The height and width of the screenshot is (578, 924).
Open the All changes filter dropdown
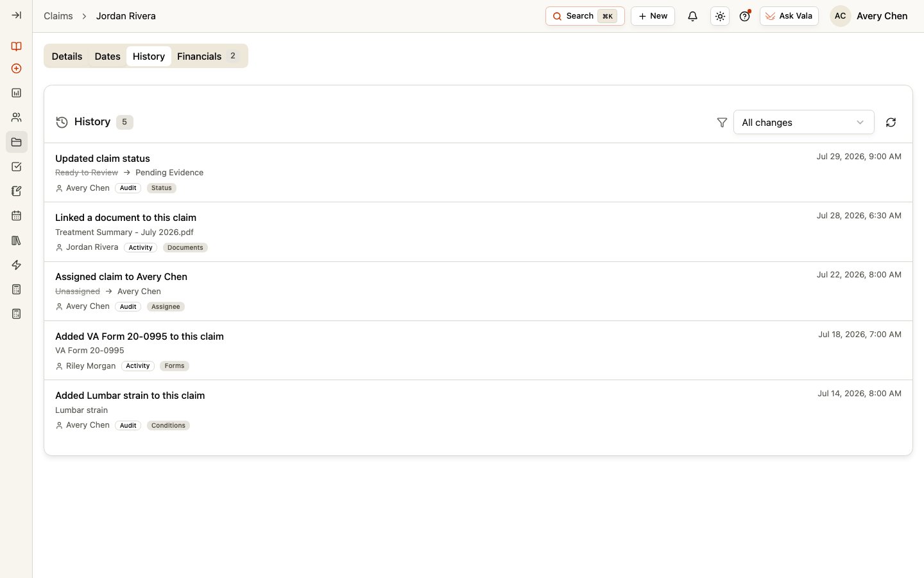point(803,122)
